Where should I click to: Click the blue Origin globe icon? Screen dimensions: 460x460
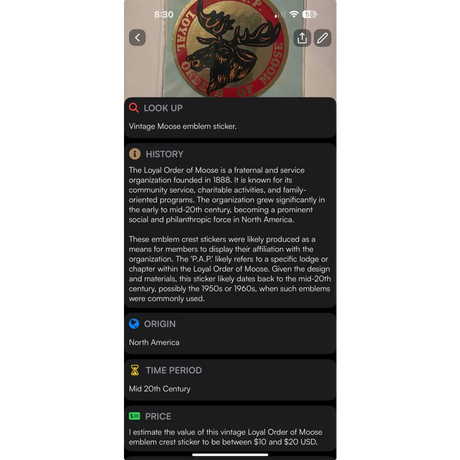pos(134,324)
